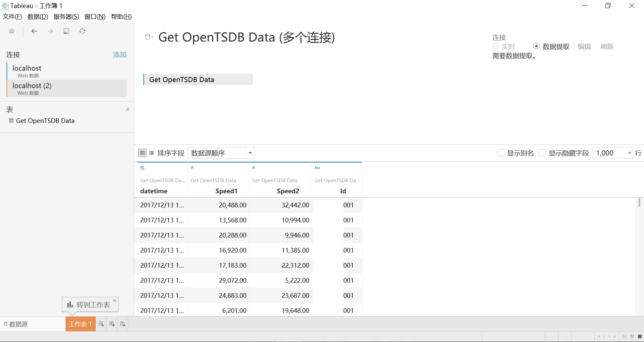644x342 pixels.
Task: Close the go-to-worksheet tooltip
Action: click(x=115, y=300)
